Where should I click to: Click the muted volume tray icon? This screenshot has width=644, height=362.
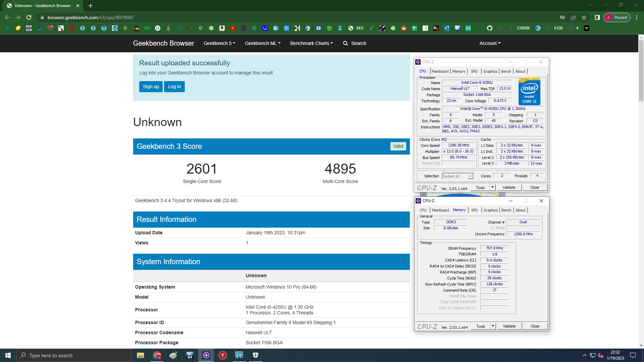(x=600, y=355)
